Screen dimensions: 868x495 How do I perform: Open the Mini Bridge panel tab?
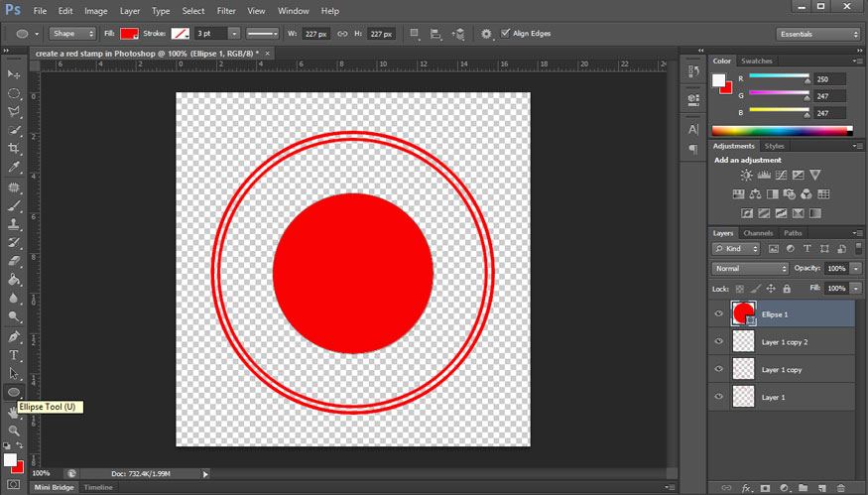pyautogui.click(x=54, y=487)
